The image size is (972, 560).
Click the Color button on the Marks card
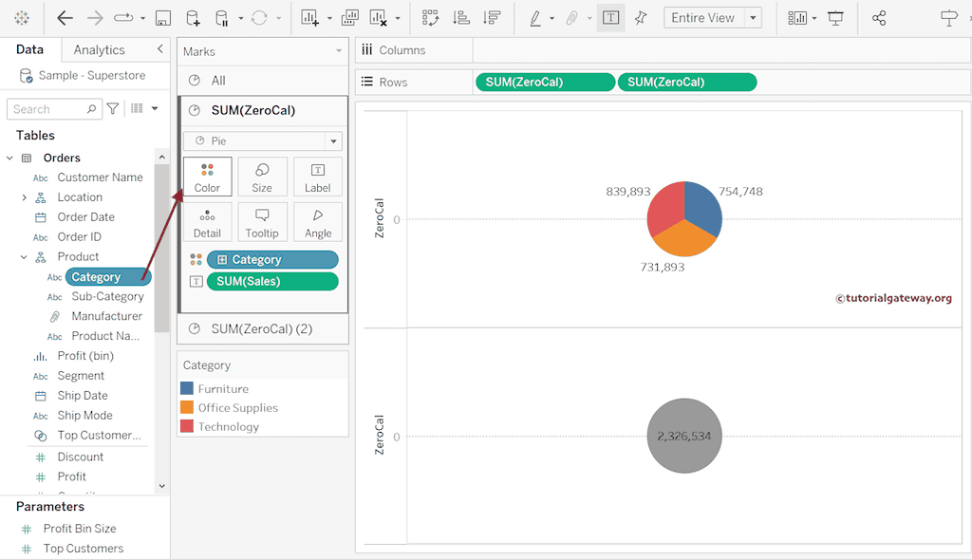pyautogui.click(x=207, y=177)
